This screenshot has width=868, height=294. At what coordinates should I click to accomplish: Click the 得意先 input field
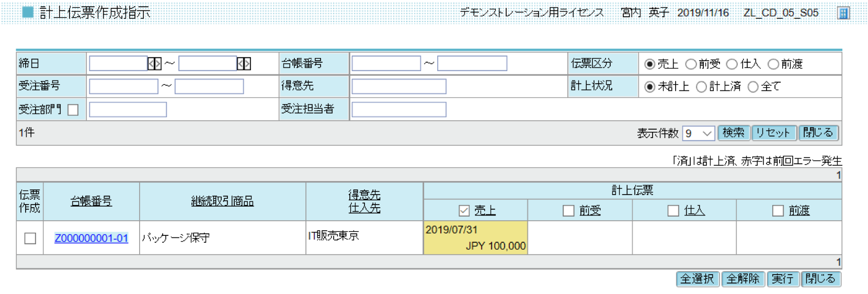click(x=398, y=86)
